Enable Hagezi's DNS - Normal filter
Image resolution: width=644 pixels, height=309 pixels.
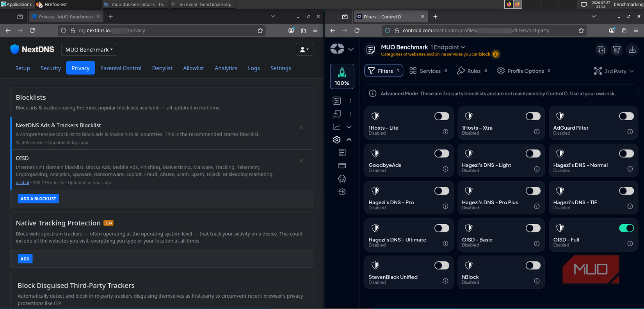click(x=626, y=154)
